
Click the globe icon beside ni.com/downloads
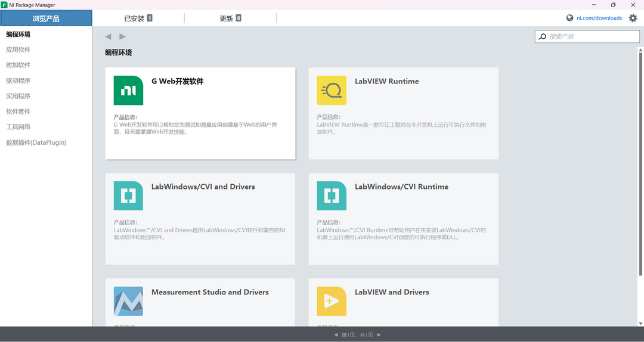click(570, 18)
